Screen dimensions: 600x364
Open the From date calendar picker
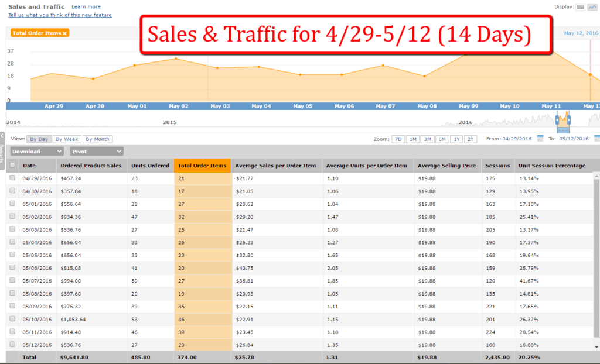540,139
